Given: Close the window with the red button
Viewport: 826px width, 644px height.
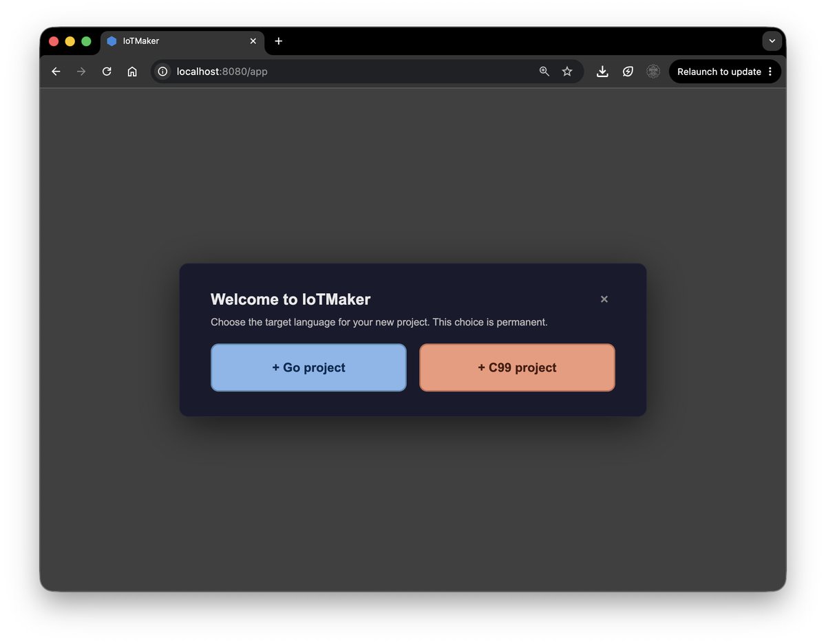Looking at the screenshot, I should point(54,41).
